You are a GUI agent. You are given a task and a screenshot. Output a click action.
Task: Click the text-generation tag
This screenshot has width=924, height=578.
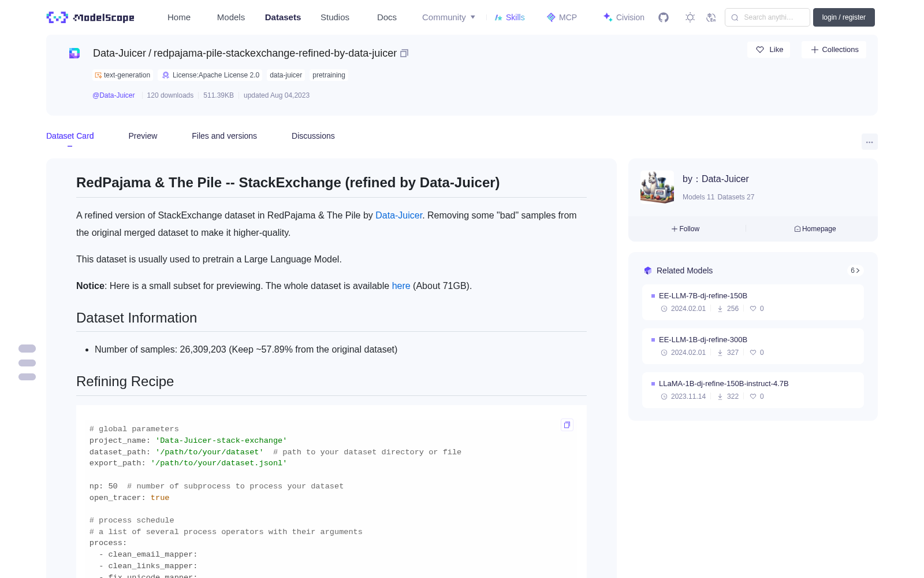tap(122, 75)
